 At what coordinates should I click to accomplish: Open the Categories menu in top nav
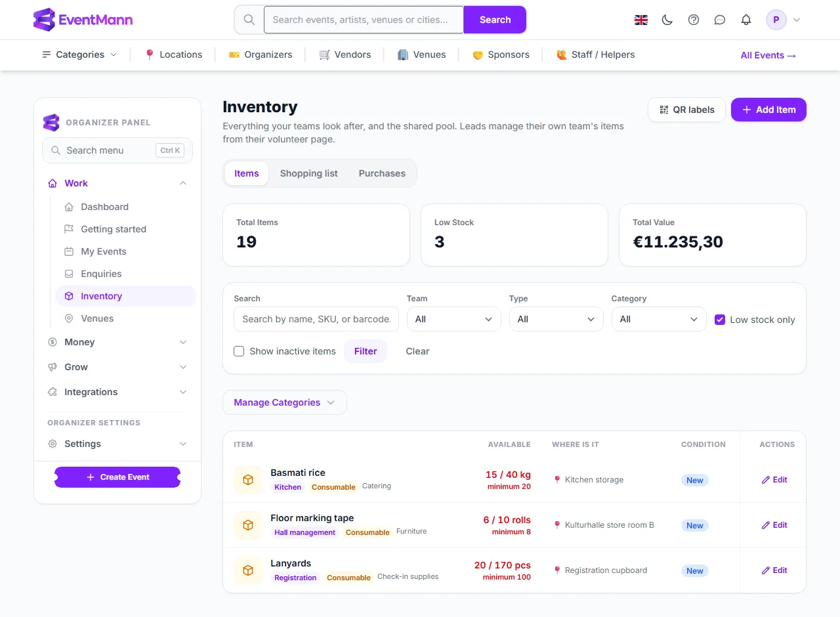click(x=79, y=54)
